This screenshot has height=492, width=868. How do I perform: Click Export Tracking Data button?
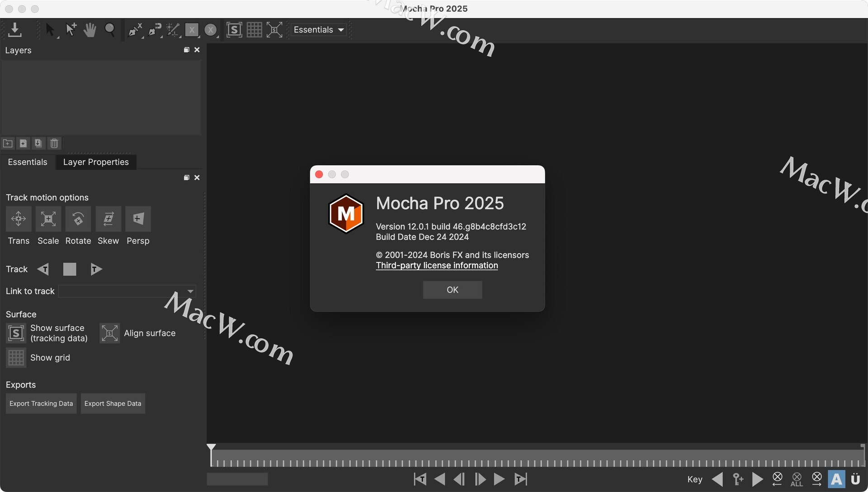41,403
